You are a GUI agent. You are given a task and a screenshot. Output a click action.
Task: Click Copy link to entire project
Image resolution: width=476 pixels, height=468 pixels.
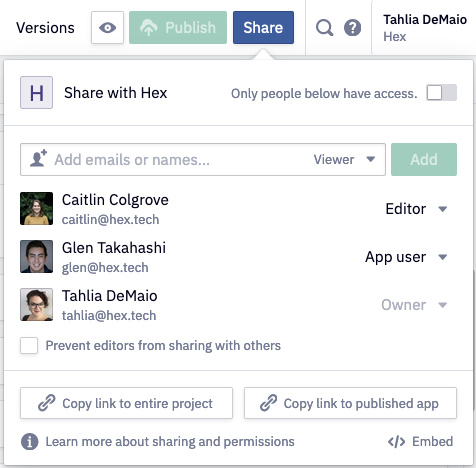[x=126, y=403]
